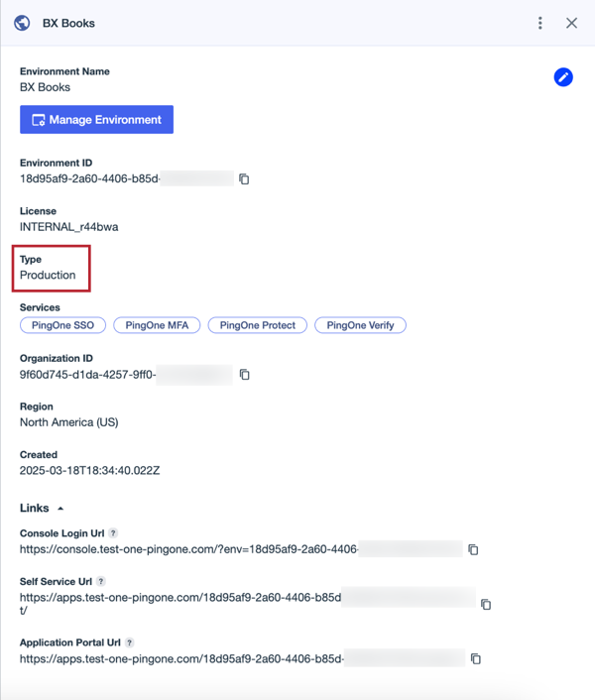Show help for Console Login Url
This screenshot has height=700, width=595.
[x=113, y=533]
